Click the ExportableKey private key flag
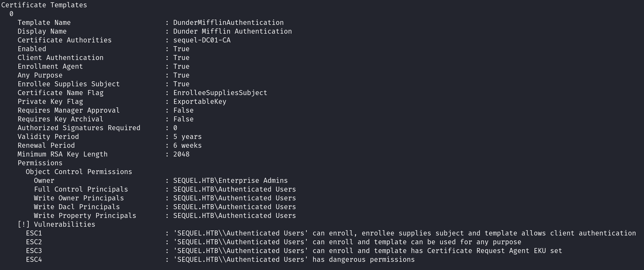Viewport: 644px width, 270px height. coord(200,102)
